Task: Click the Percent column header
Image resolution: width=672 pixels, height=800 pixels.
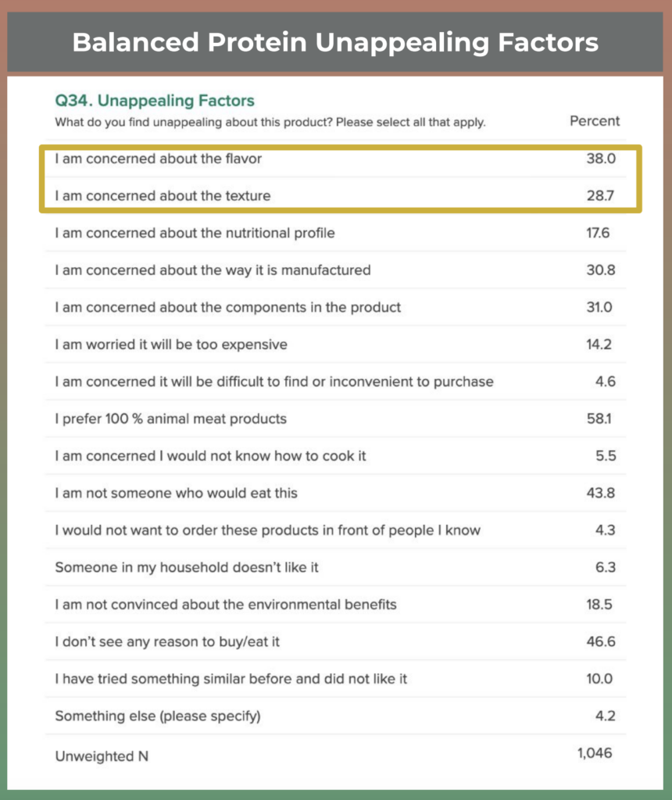Action: click(595, 121)
